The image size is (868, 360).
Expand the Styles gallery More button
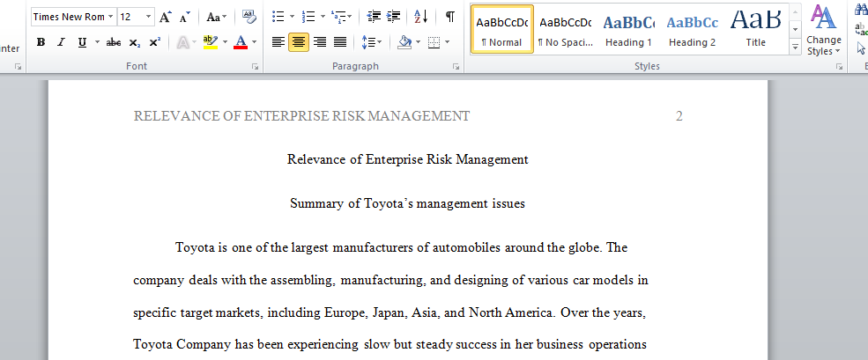[796, 48]
